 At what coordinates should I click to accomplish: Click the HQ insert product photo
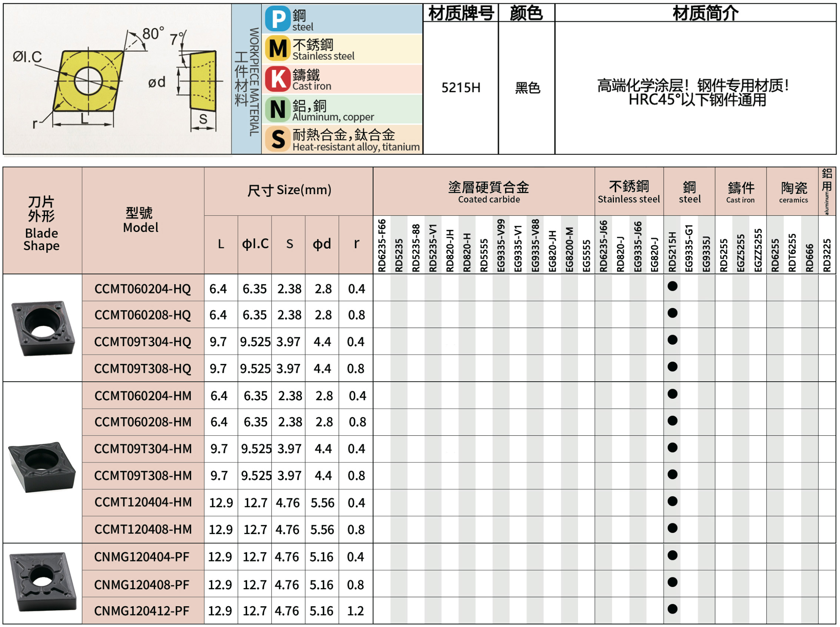tap(43, 328)
